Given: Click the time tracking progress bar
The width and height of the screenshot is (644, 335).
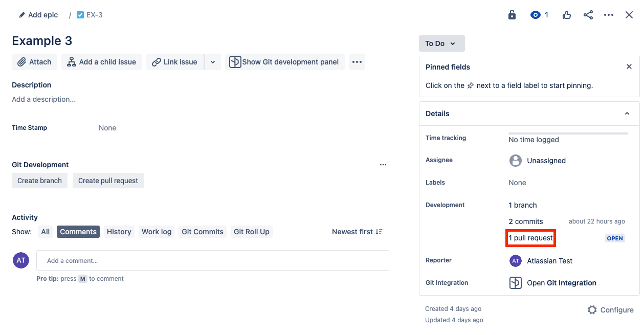Looking at the screenshot, I should point(568,133).
